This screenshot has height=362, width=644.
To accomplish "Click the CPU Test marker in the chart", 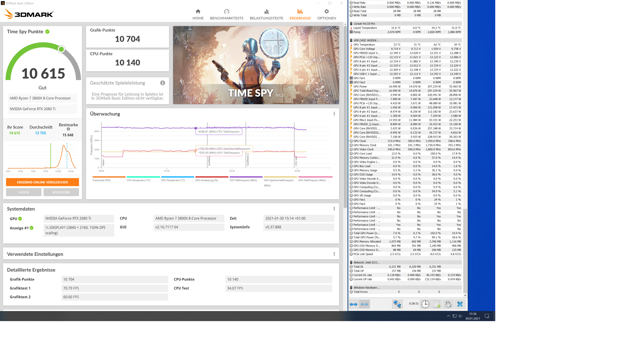I will pyautogui.click(x=296, y=161).
